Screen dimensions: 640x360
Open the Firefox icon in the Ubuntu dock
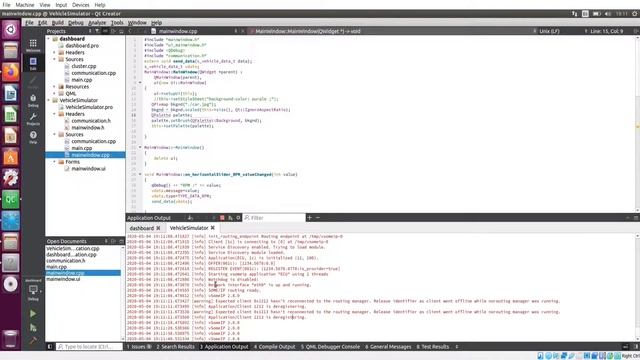(x=11, y=72)
